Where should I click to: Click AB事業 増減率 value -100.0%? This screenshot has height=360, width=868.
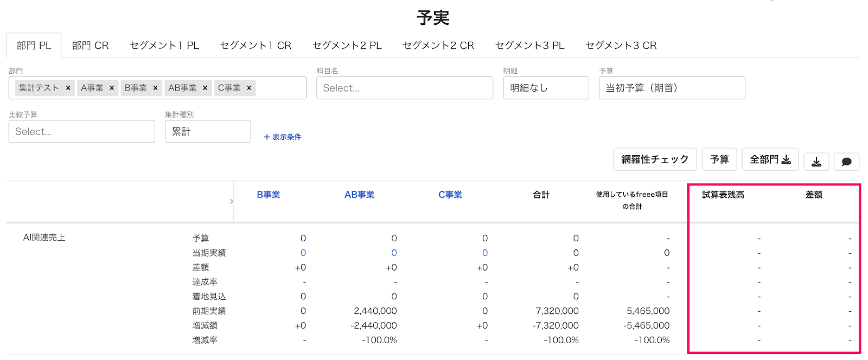coord(379,340)
